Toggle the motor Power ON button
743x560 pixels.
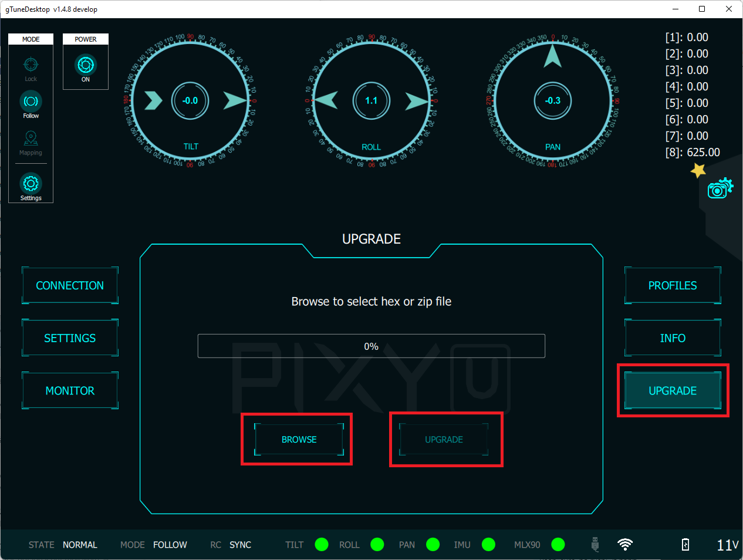coord(86,65)
